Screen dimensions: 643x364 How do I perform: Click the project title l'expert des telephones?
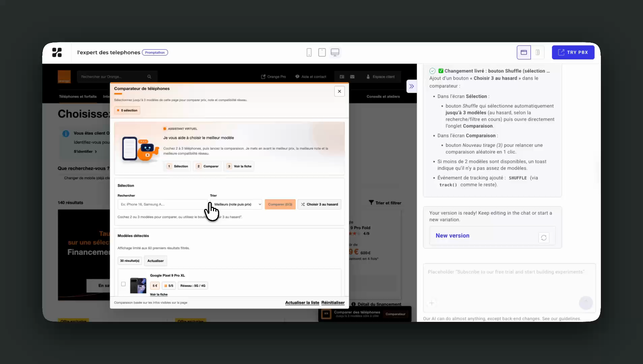coord(109,53)
